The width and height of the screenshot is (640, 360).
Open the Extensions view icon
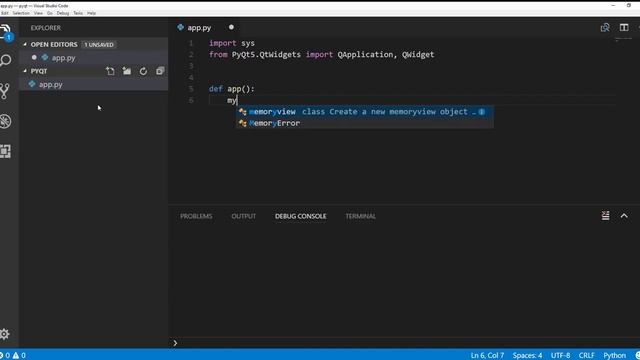[5, 151]
